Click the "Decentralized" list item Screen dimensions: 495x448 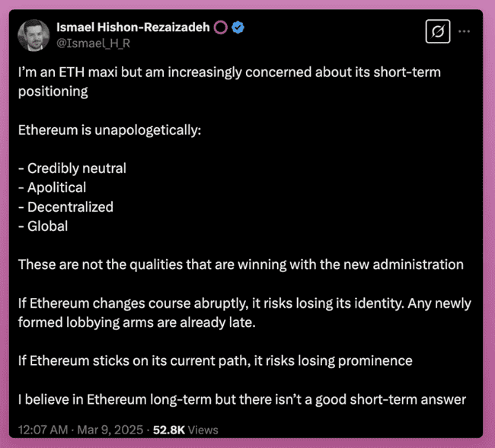click(x=65, y=206)
